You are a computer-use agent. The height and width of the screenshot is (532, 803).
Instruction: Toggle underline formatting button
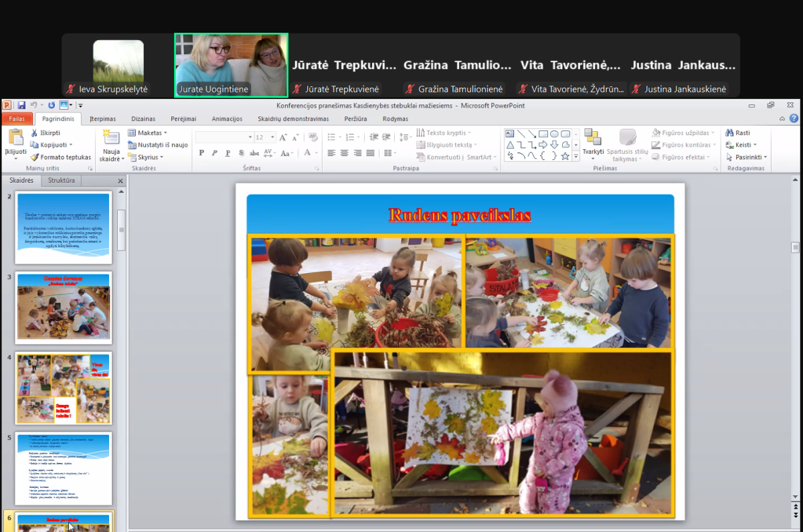tap(228, 153)
